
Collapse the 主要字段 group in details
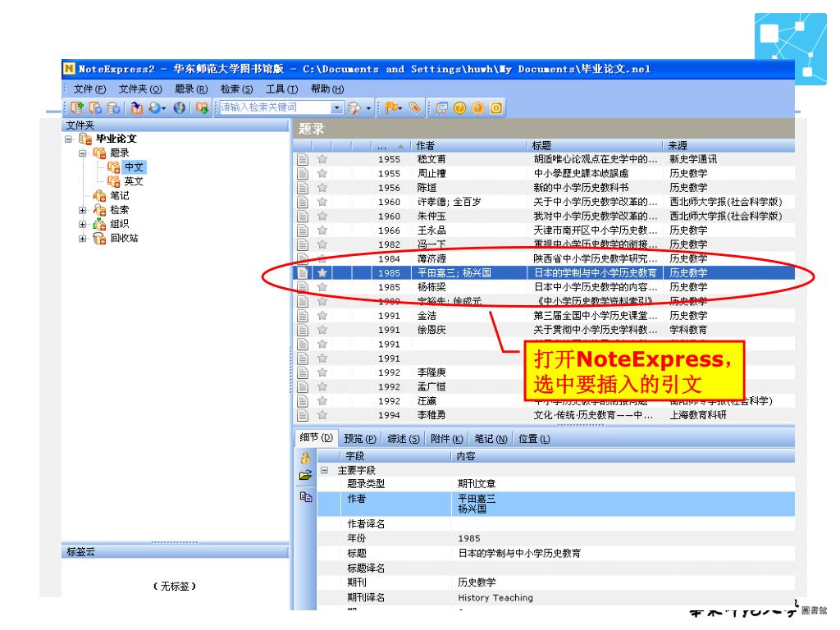(x=325, y=470)
